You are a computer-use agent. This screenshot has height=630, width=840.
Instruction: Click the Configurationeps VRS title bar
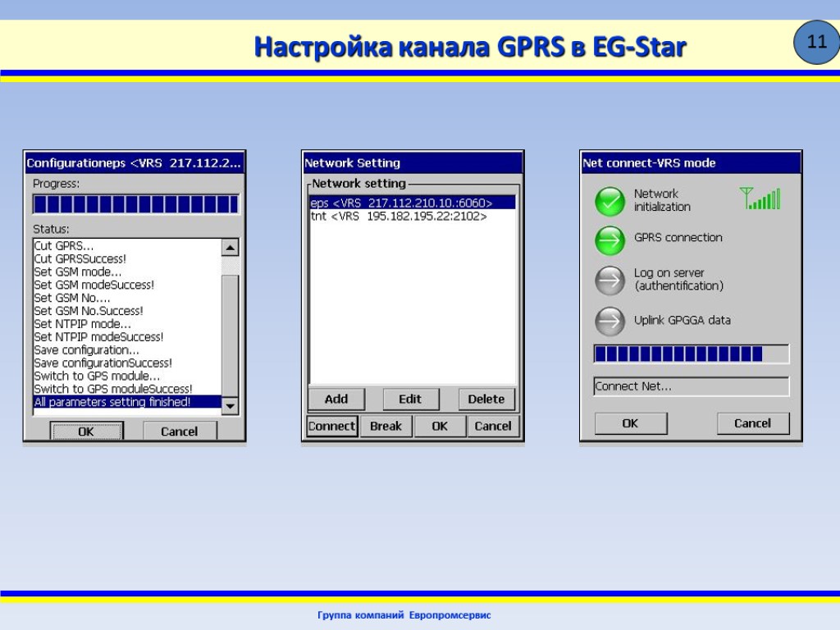(135, 163)
